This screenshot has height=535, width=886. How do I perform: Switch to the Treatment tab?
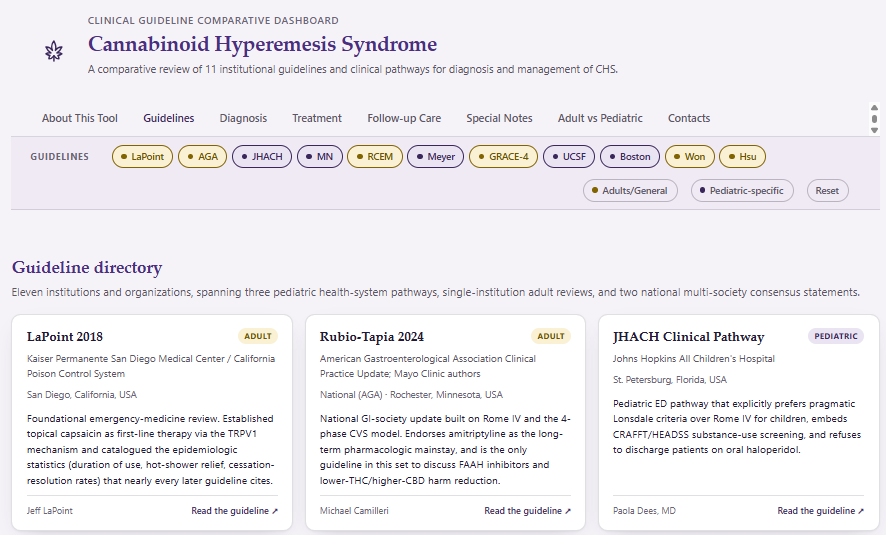(x=317, y=118)
